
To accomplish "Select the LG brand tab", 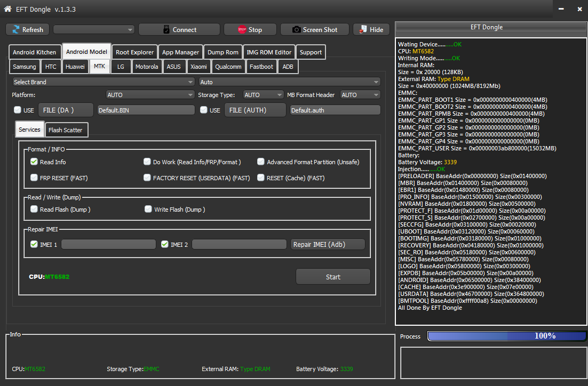I will [x=121, y=67].
